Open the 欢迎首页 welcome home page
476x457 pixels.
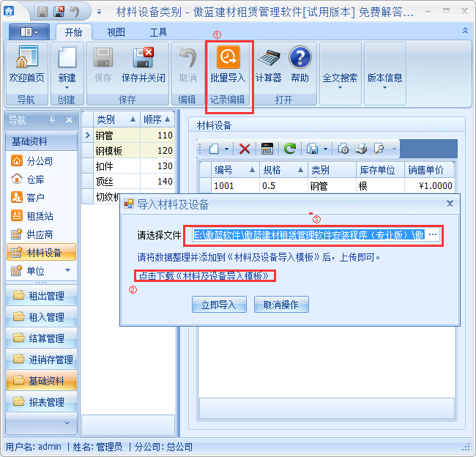[x=26, y=65]
